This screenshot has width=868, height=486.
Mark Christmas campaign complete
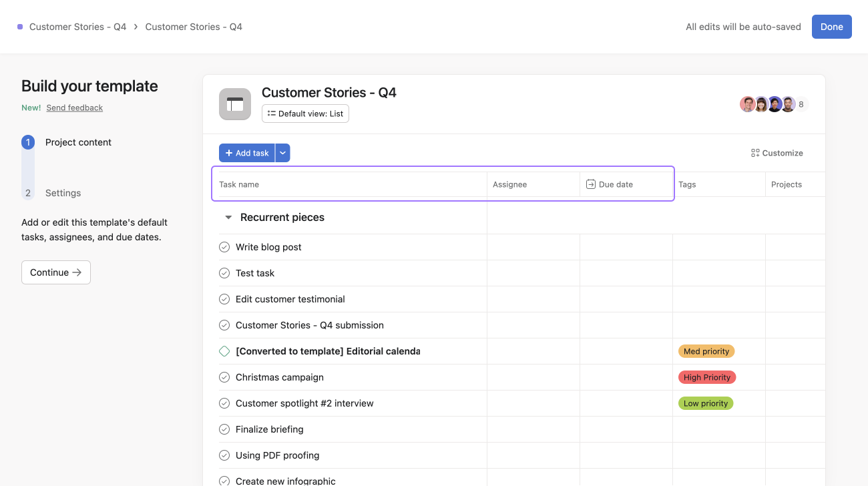(x=224, y=377)
